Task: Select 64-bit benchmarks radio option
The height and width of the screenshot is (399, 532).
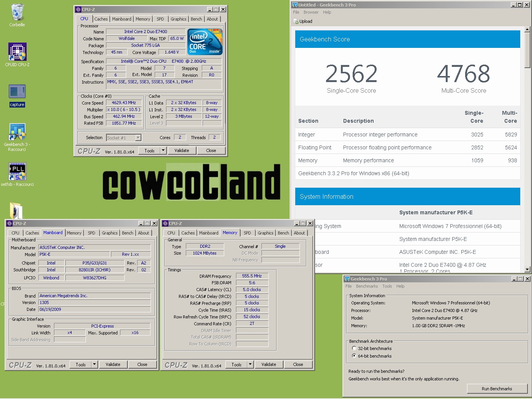Action: tap(354, 356)
